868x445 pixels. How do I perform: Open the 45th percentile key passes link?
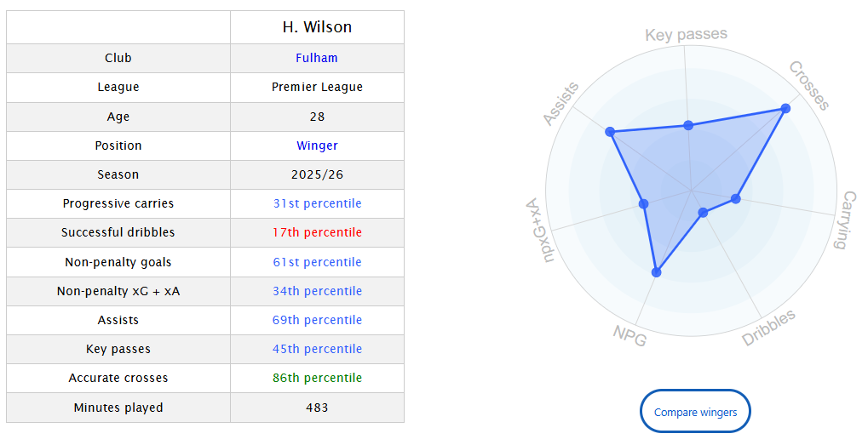pos(317,349)
